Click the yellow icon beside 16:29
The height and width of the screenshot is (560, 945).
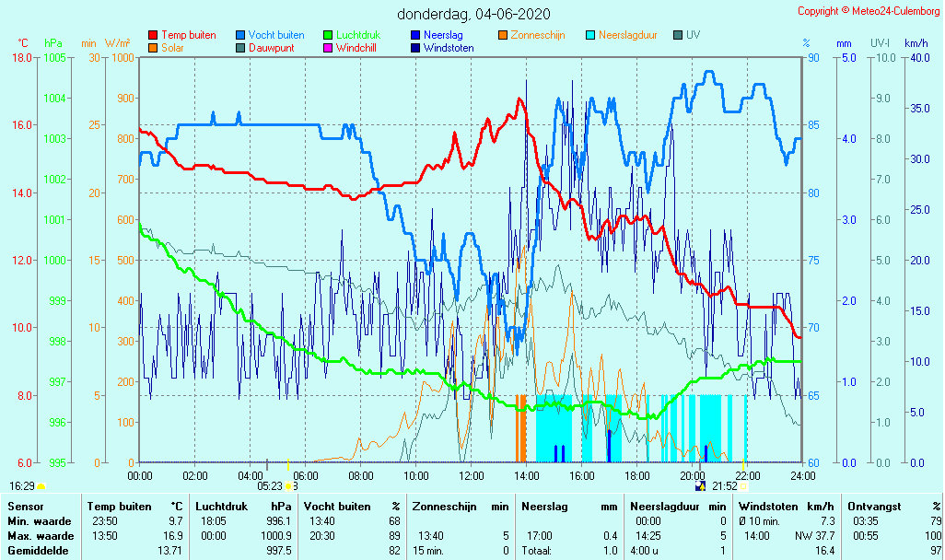(41, 485)
